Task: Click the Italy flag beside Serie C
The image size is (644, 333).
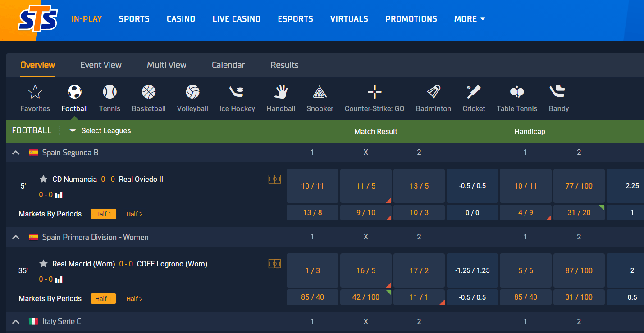Action: pyautogui.click(x=33, y=321)
